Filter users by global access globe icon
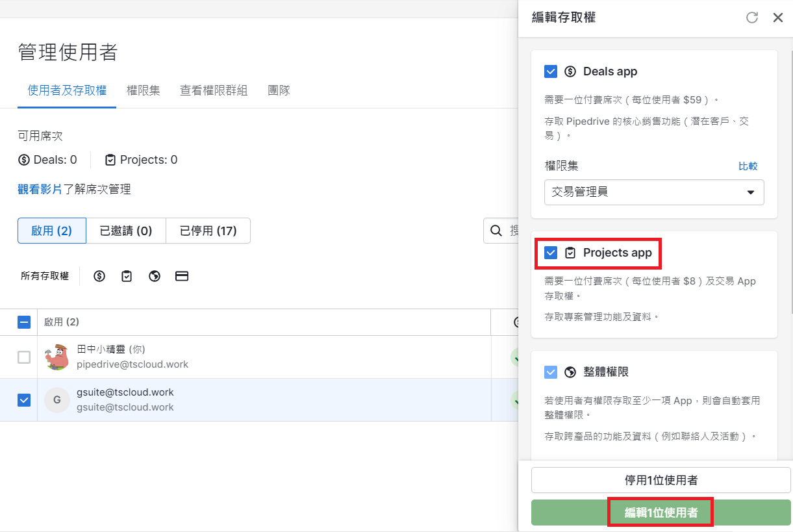 (x=155, y=276)
